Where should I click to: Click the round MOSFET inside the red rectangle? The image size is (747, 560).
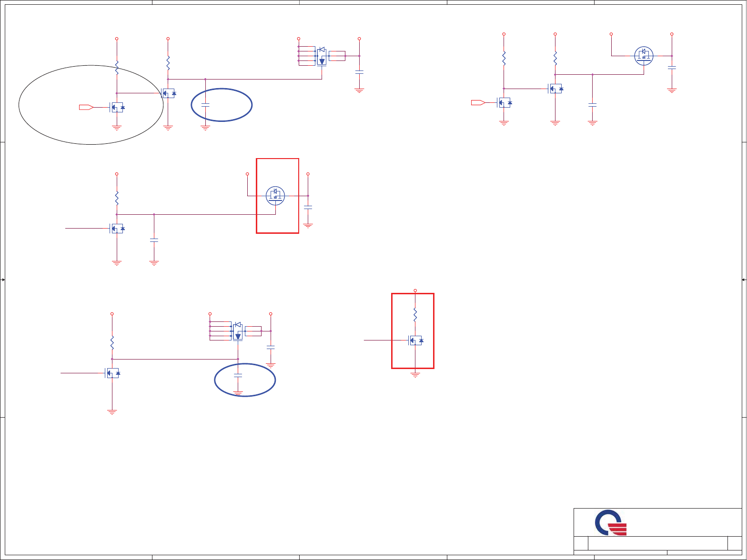pos(275,195)
